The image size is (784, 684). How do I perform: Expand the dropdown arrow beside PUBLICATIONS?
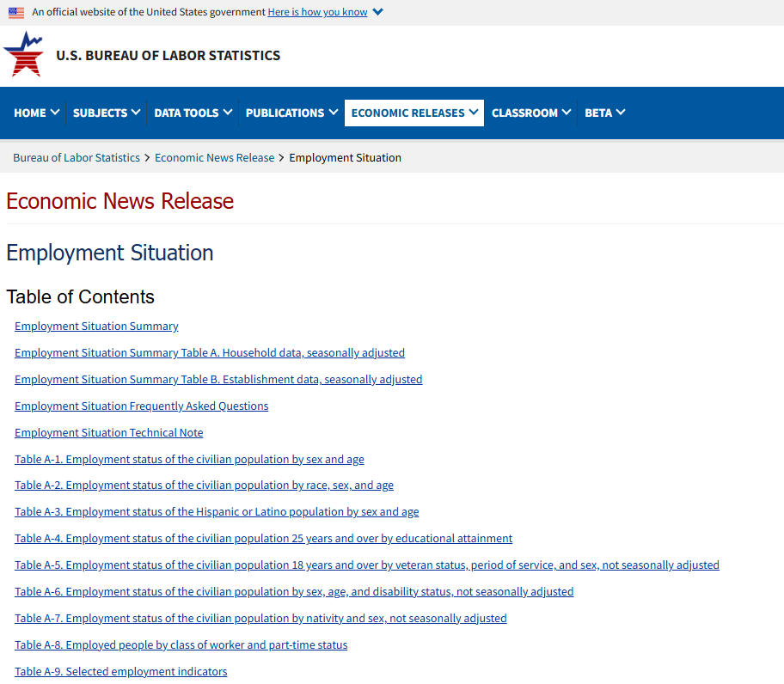coord(334,113)
